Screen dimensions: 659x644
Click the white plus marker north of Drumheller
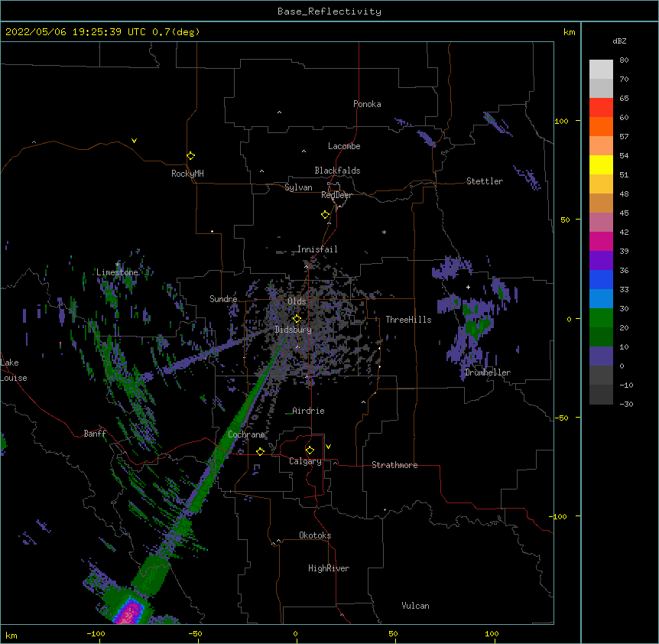click(468, 287)
